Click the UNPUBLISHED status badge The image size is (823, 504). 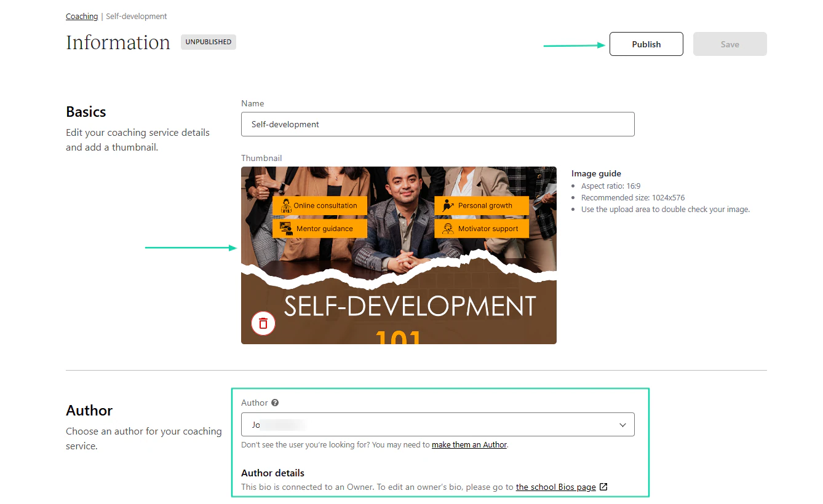(209, 42)
